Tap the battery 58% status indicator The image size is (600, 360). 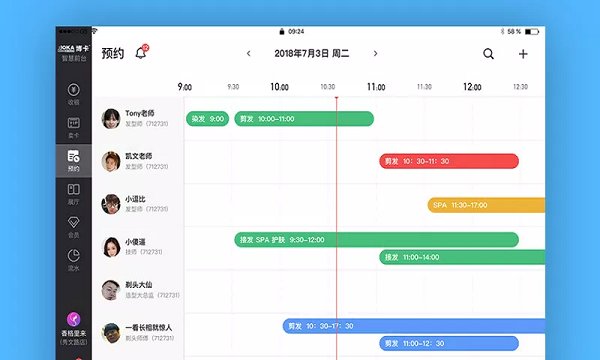(x=523, y=31)
